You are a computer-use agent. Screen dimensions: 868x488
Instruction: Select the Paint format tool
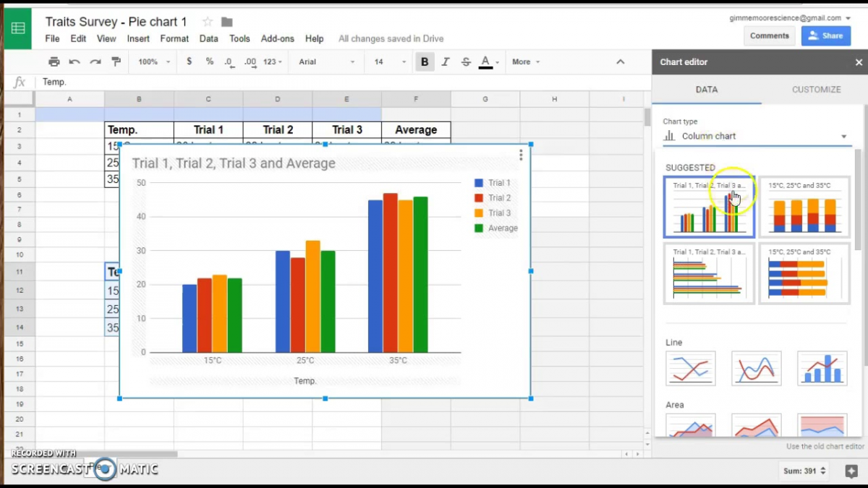tap(116, 61)
